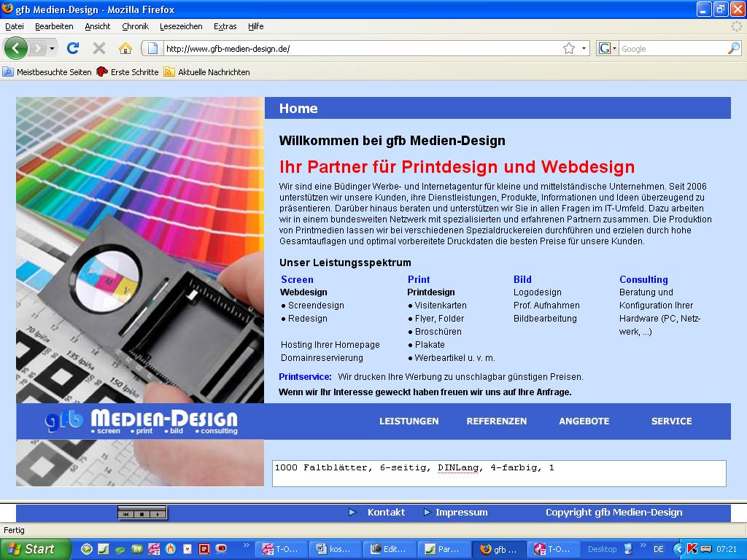This screenshot has width=747, height=560.
Task: Play the embedded media player
Action: click(x=158, y=514)
